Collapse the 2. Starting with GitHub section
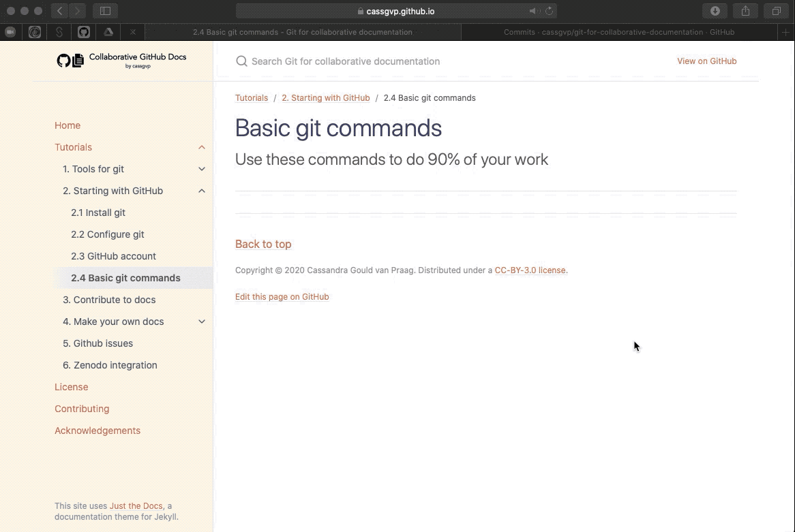 click(202, 191)
